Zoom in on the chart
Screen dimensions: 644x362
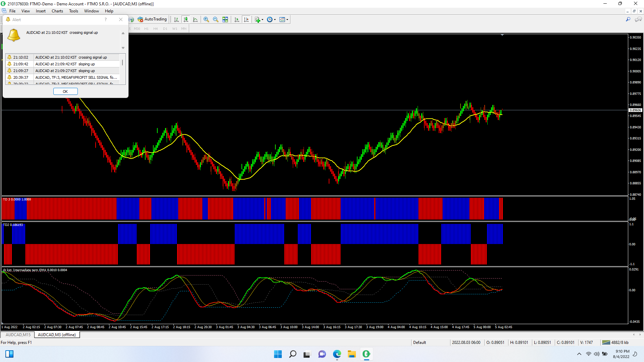(206, 19)
